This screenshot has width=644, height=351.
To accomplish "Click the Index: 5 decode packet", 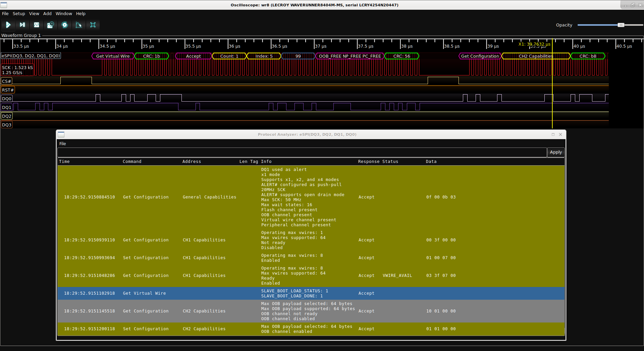I will pos(264,56).
